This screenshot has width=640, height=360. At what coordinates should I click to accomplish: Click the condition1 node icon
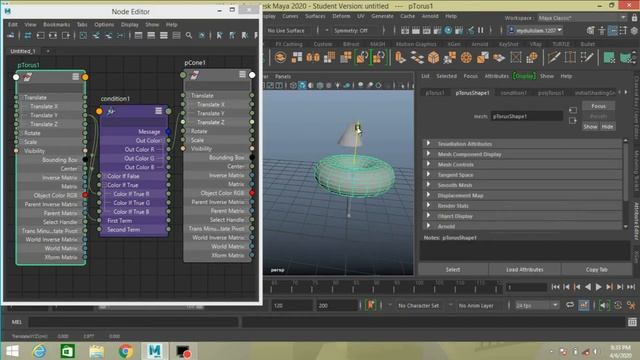(111, 111)
